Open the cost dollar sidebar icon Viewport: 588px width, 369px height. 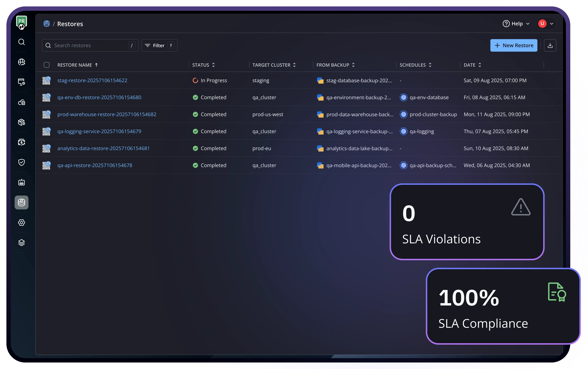[22, 142]
